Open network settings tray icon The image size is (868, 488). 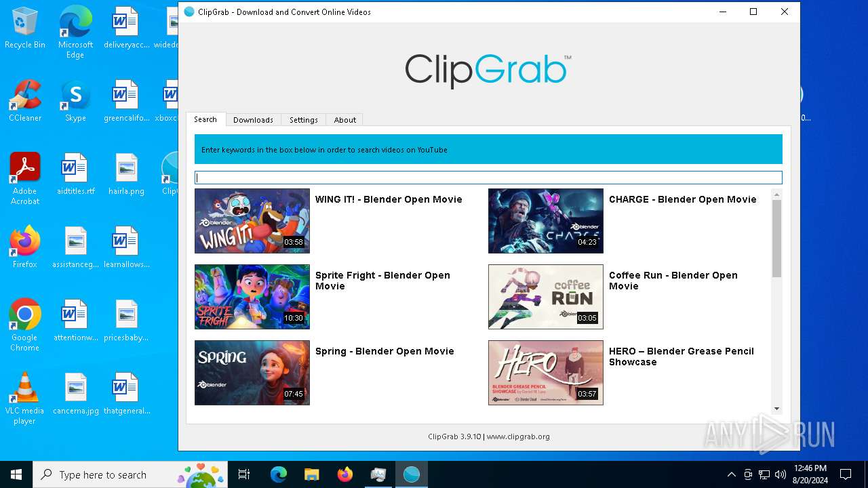[764, 474]
